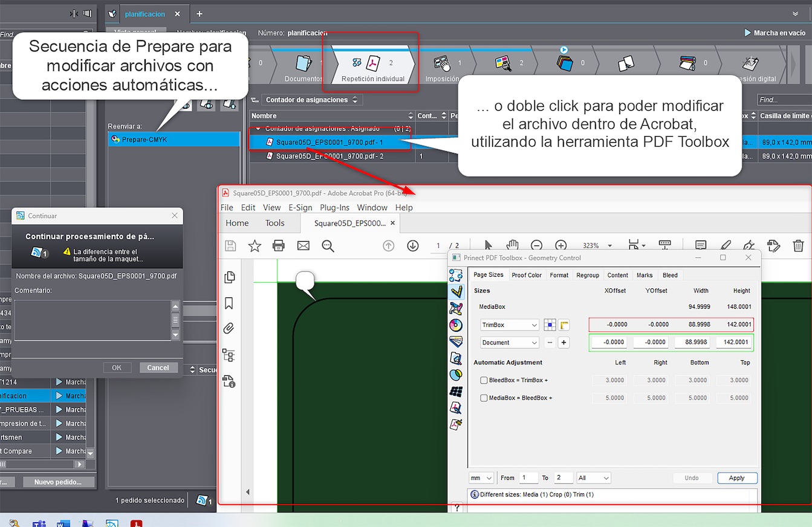
Task: Switch to the Regroup tab
Action: (x=588, y=275)
